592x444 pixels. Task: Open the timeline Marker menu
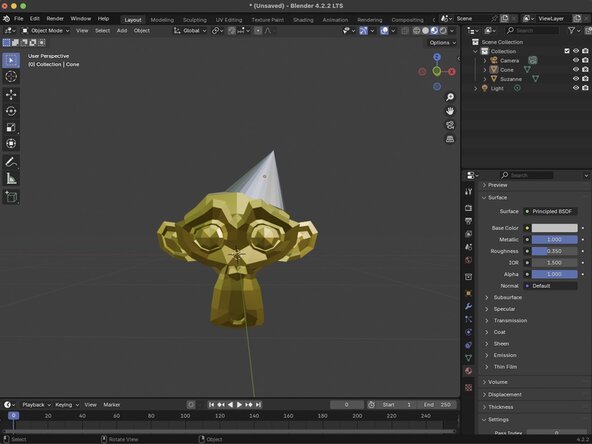point(112,405)
